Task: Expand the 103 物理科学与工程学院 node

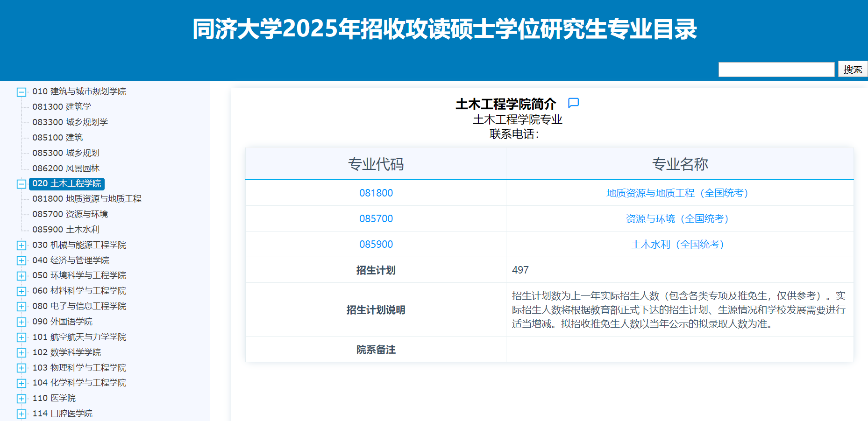Action: pos(21,368)
